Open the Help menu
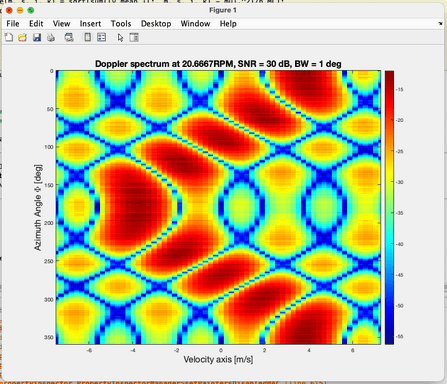The height and width of the screenshot is (384, 447). [x=228, y=24]
